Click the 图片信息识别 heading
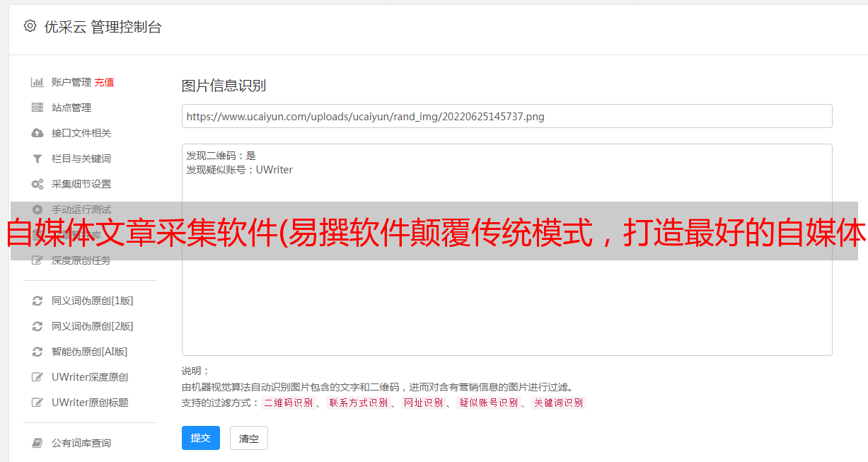 224,86
